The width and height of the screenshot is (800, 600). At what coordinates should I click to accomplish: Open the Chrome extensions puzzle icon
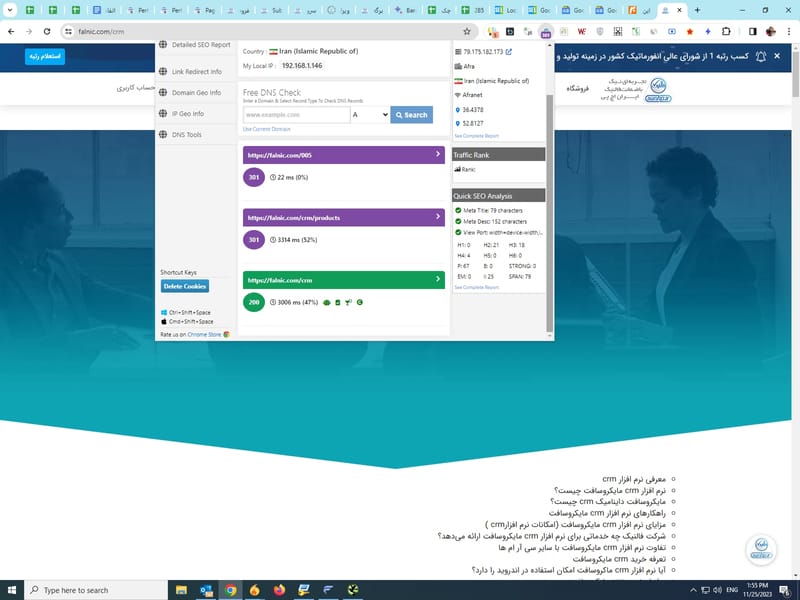726,32
